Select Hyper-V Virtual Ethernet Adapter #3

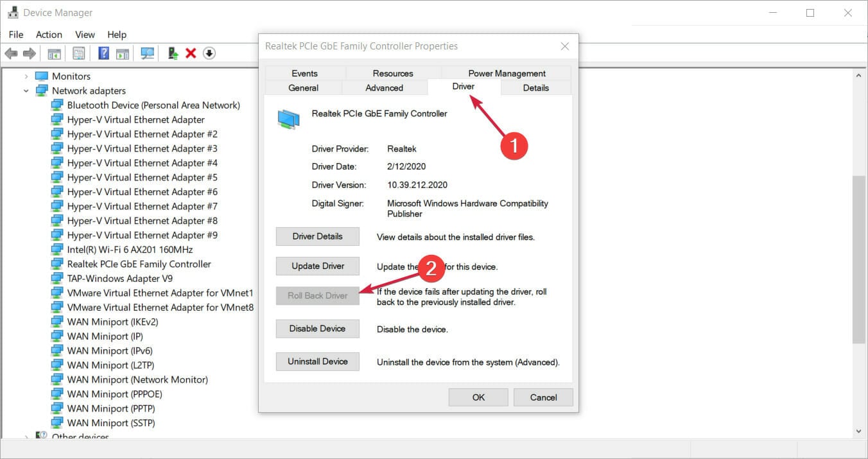point(142,148)
